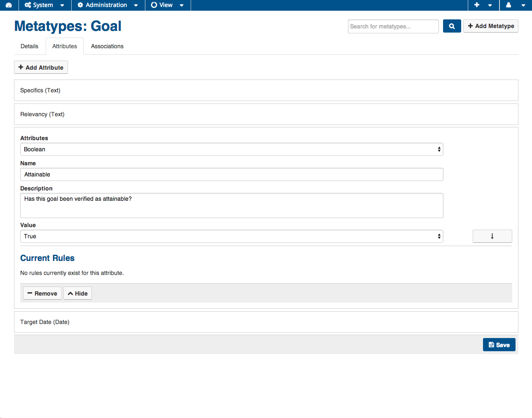The height and width of the screenshot is (418, 532).
Task: Click the Add Metatype button
Action: [490, 26]
